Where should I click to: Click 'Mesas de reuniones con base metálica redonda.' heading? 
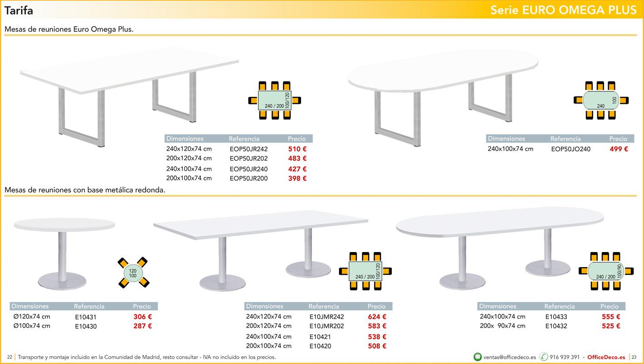pos(85,190)
